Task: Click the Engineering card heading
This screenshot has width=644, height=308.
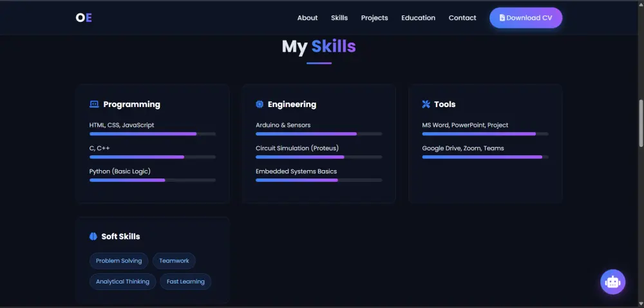Action: 292,104
